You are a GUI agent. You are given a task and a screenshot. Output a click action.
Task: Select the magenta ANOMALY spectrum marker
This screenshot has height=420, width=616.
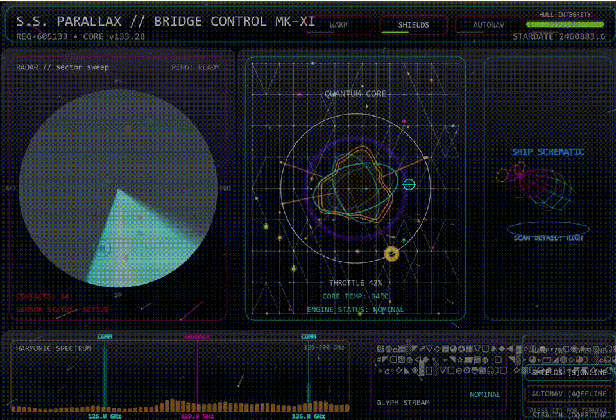(197, 373)
